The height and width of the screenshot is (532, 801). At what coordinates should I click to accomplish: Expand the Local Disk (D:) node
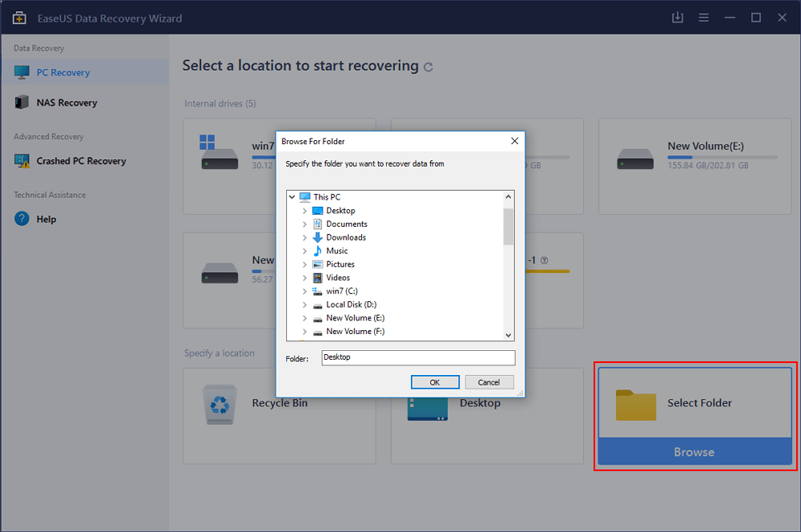(305, 305)
